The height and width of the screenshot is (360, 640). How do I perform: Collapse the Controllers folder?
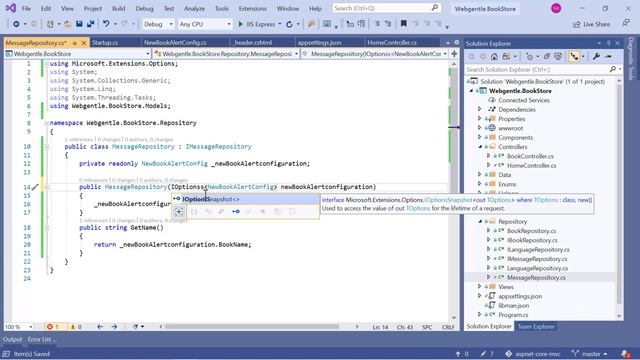point(480,147)
